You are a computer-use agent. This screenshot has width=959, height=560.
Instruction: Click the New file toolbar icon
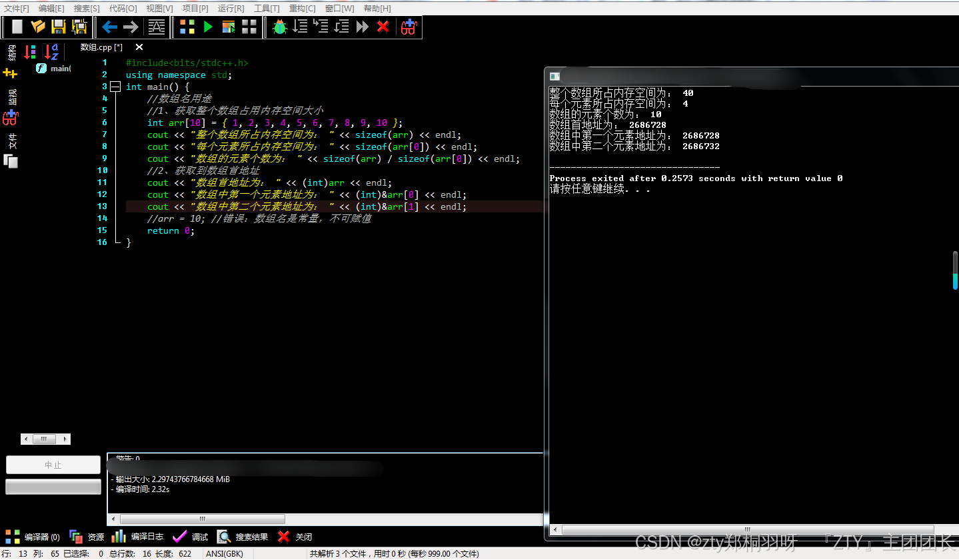tap(17, 27)
